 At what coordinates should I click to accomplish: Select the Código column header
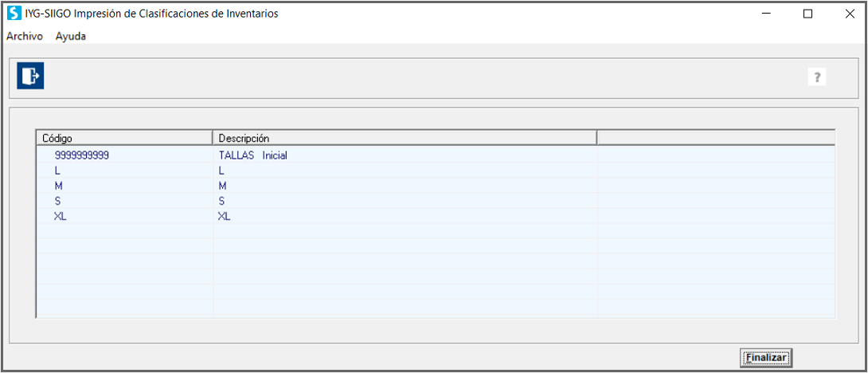click(x=124, y=137)
